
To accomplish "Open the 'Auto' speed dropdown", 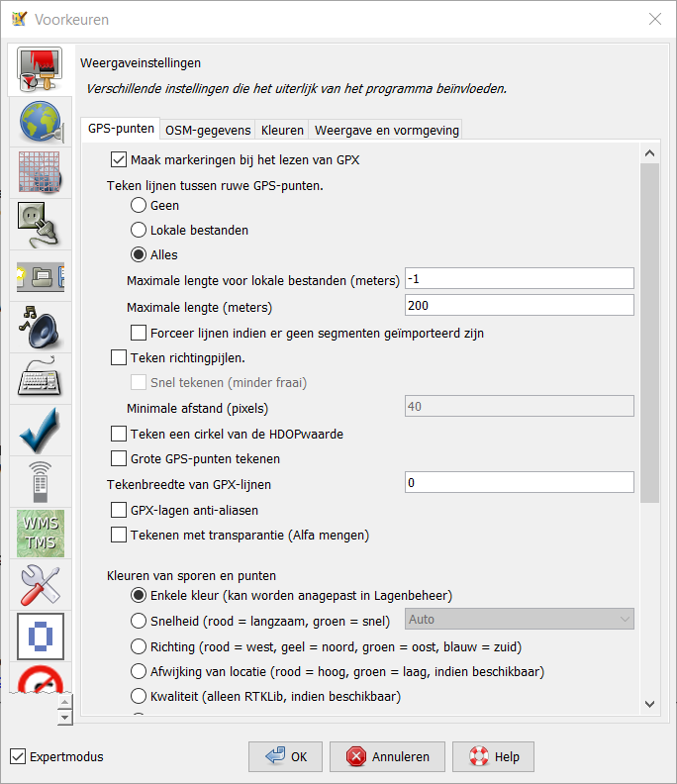I will click(520, 620).
